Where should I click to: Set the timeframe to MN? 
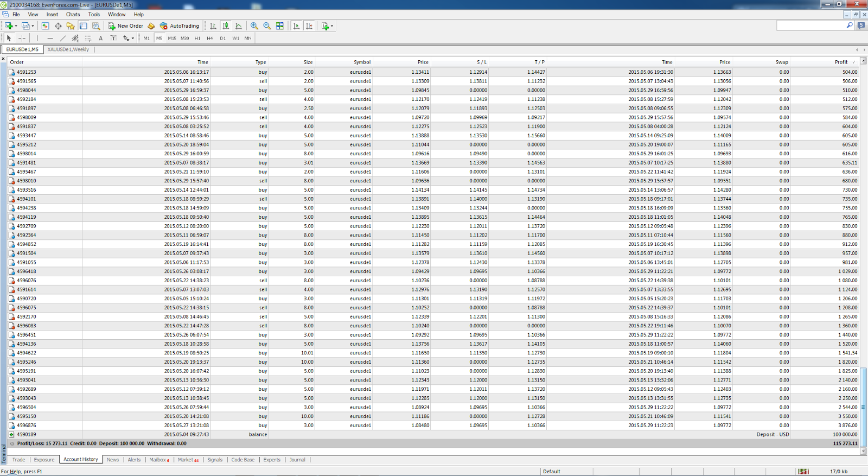(x=248, y=38)
